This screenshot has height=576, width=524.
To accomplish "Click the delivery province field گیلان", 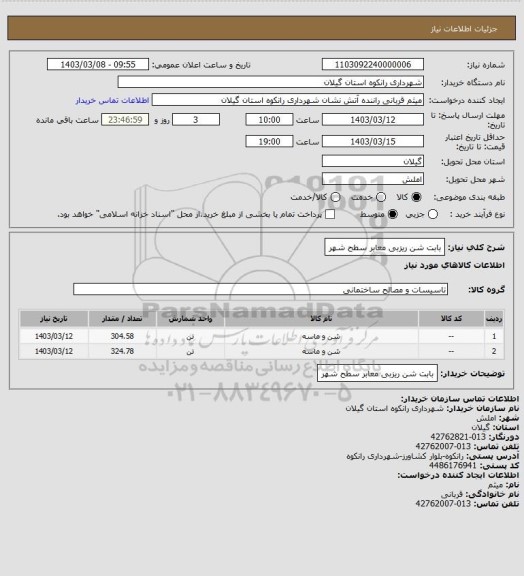I will point(373,161).
